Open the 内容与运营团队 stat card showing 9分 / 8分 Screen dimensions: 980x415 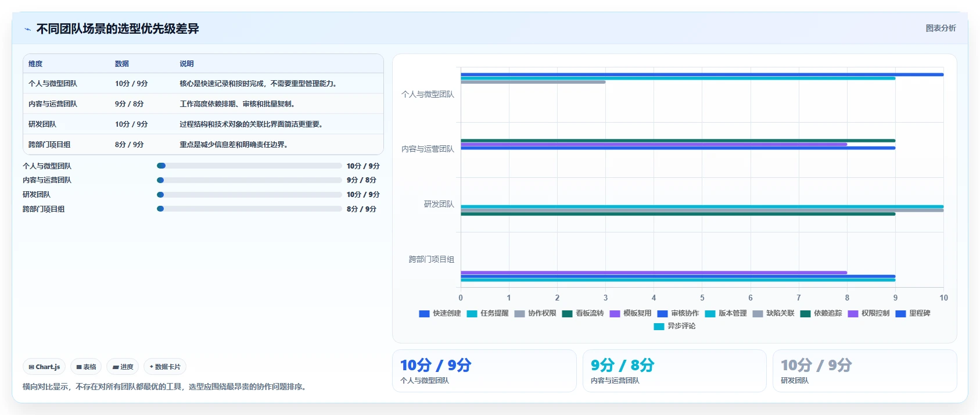coord(674,371)
